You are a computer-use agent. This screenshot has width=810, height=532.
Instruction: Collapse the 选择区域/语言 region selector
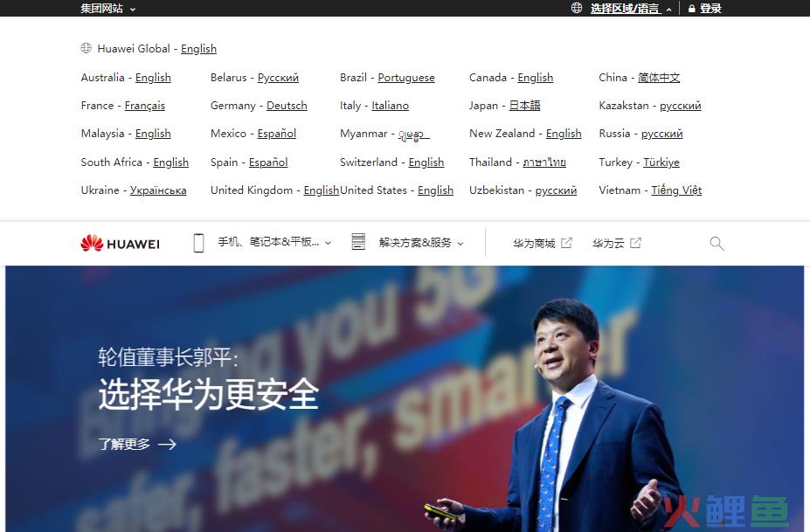(x=631, y=8)
